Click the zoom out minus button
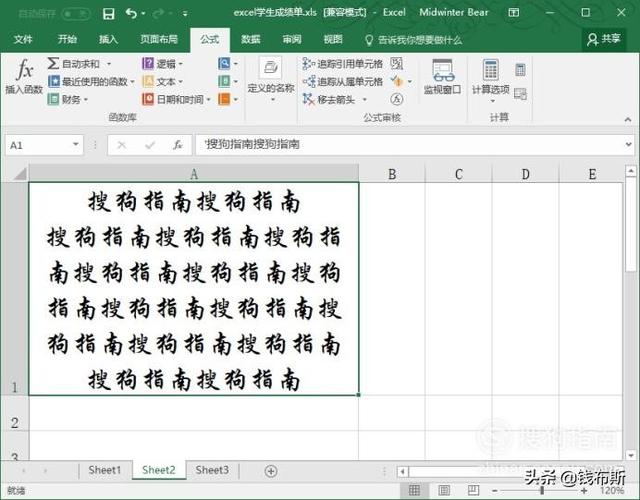 tap(494, 490)
